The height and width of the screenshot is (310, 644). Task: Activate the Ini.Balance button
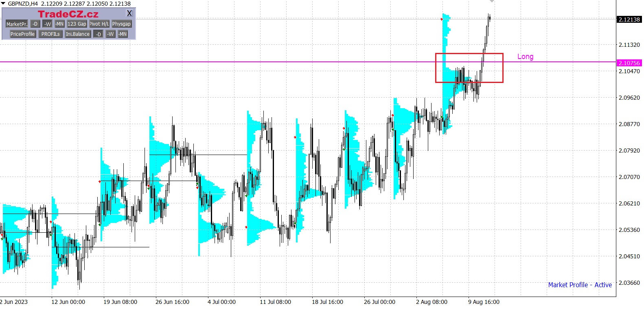[x=78, y=34]
